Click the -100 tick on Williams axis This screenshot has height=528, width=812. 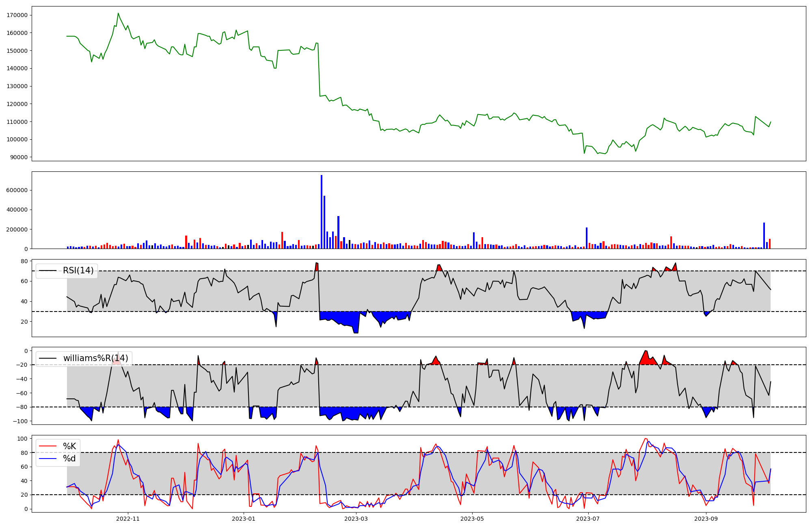coord(21,421)
